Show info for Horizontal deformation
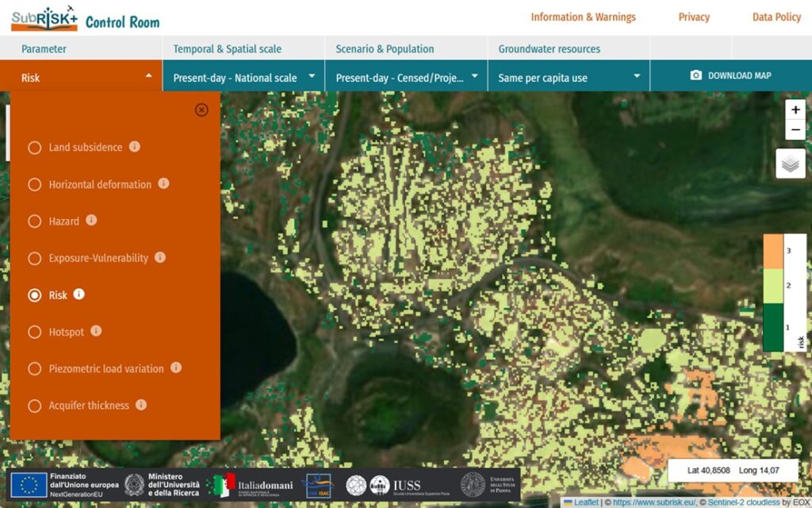 pyautogui.click(x=163, y=183)
